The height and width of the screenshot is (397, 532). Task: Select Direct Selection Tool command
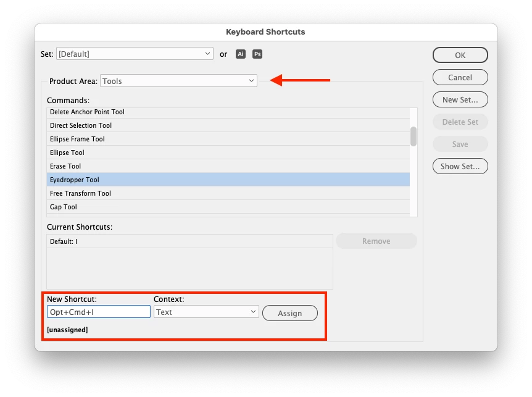coord(228,125)
